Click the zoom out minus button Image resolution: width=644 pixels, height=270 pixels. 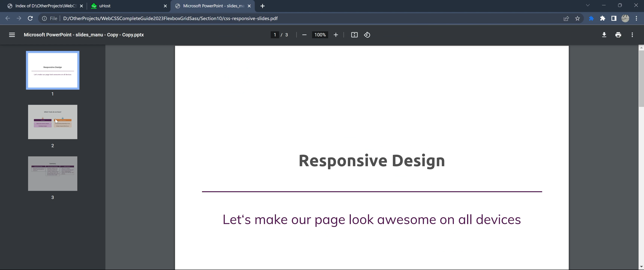tap(304, 35)
